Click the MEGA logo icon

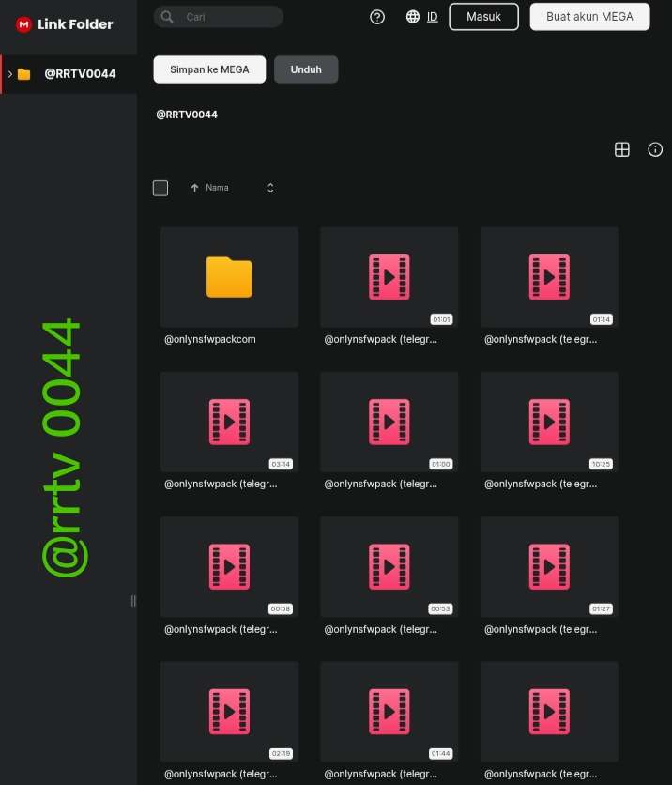click(x=23, y=24)
